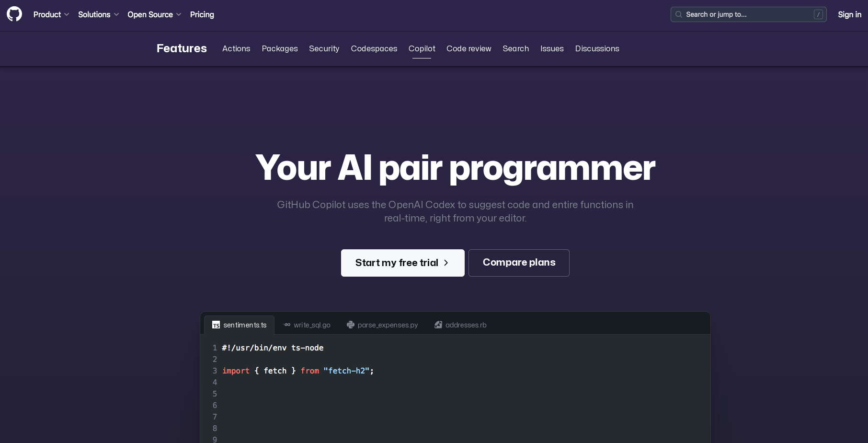Click the Compare plans button
The height and width of the screenshot is (443, 868).
tap(519, 263)
